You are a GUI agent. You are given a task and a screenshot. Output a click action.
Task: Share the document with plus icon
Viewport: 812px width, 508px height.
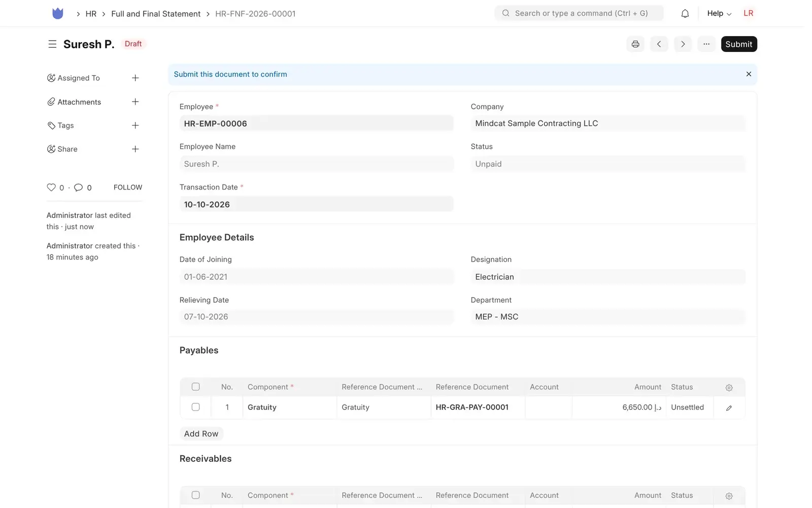coord(136,149)
